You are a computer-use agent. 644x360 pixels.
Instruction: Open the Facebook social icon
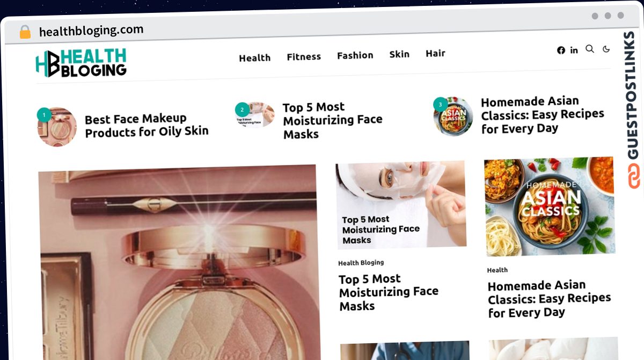coord(561,51)
